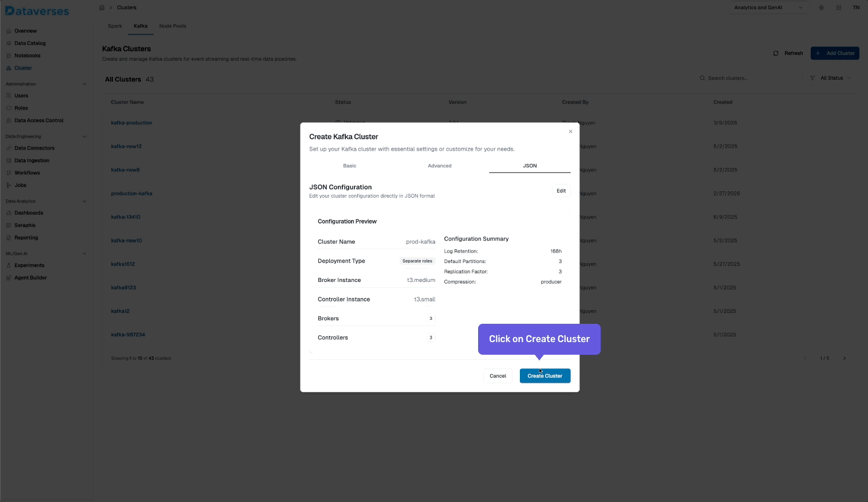Open the kafka-new10 cluster link
Image resolution: width=868 pixels, height=502 pixels.
(x=127, y=240)
